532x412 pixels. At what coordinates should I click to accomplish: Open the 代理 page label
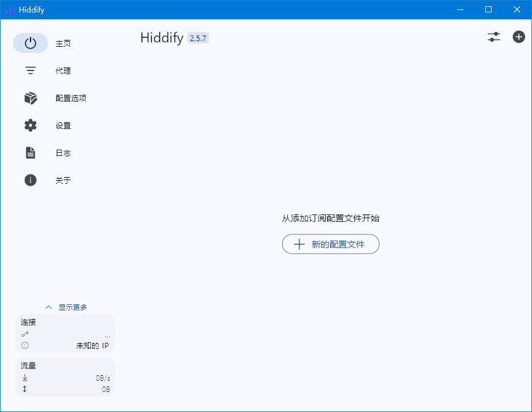[63, 70]
